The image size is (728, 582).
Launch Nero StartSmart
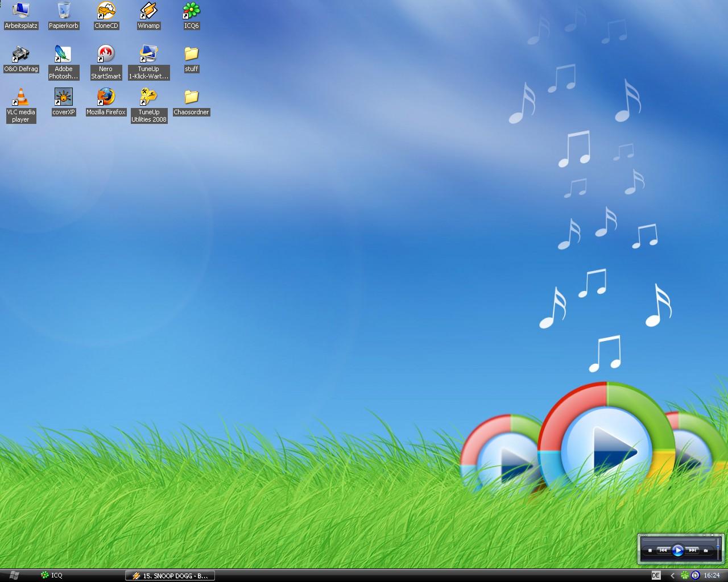106,63
